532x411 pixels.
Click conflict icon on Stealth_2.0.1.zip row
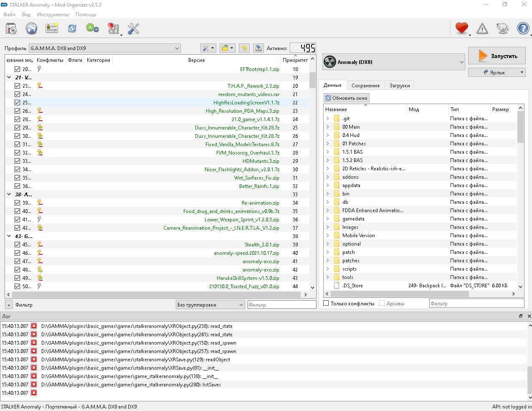point(40,244)
